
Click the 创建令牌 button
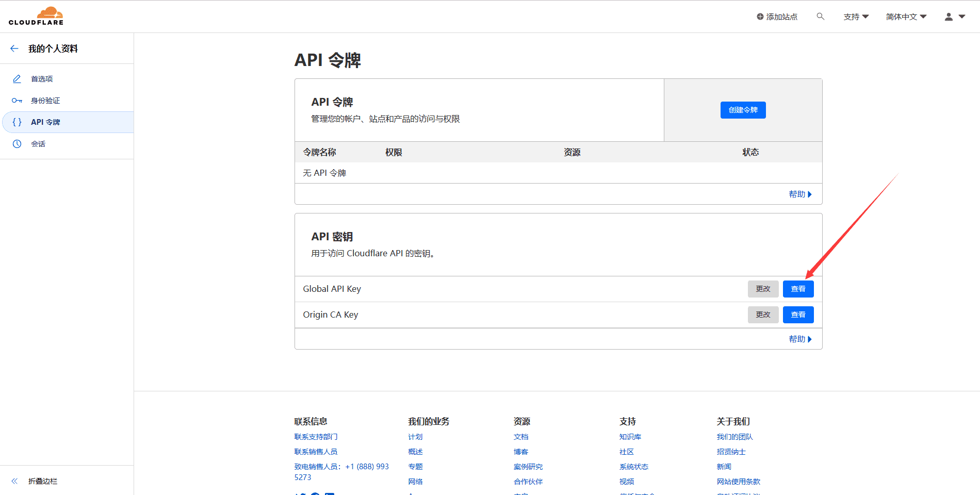[743, 110]
